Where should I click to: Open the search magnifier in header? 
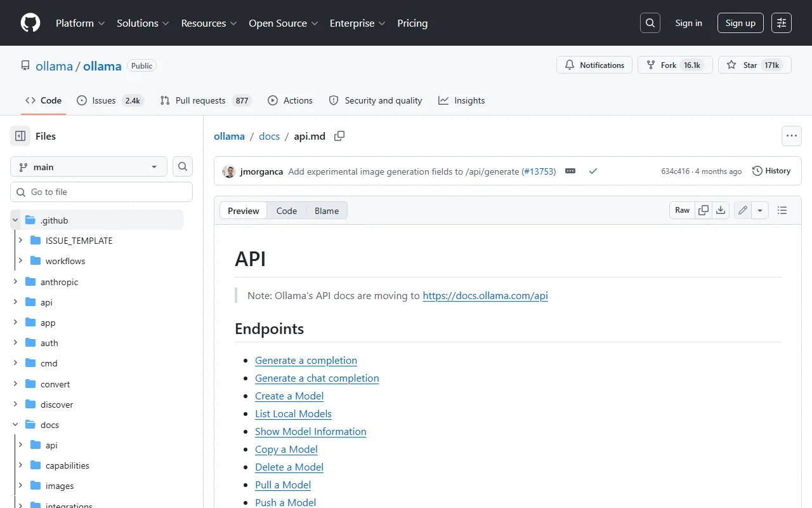[650, 23]
